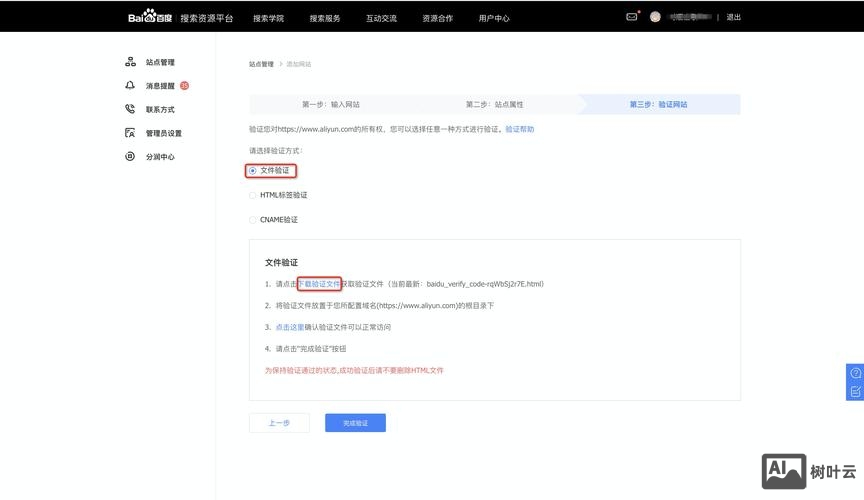Open the 验证帮助 help link
The image size is (864, 500).
(x=520, y=129)
